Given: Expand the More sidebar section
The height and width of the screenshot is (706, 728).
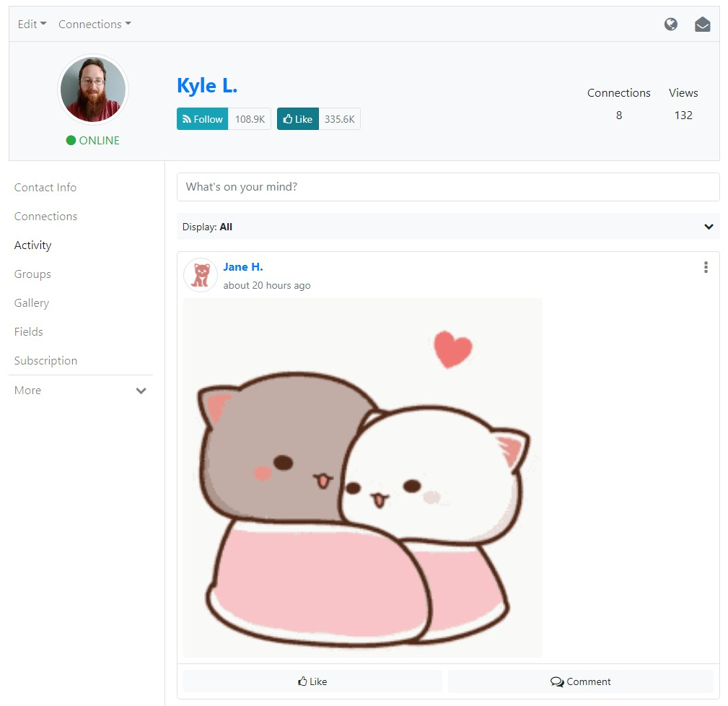Looking at the screenshot, I should click(80, 390).
